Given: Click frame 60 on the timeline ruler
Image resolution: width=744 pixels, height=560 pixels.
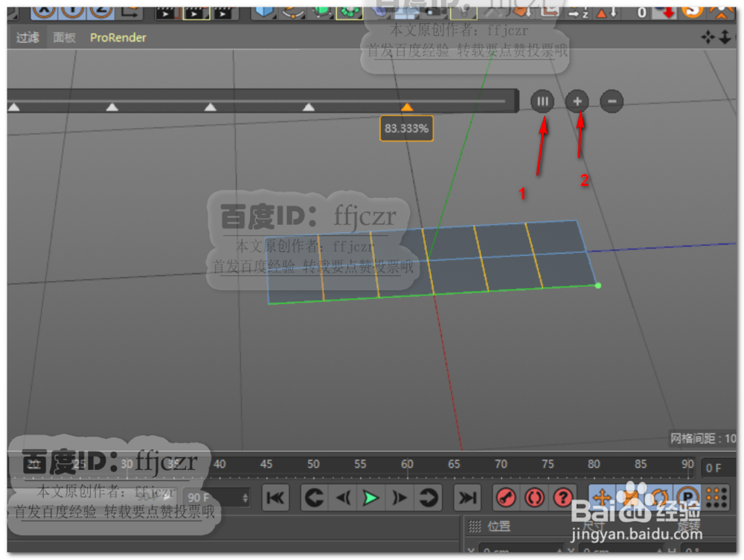Looking at the screenshot, I should tap(407, 464).
